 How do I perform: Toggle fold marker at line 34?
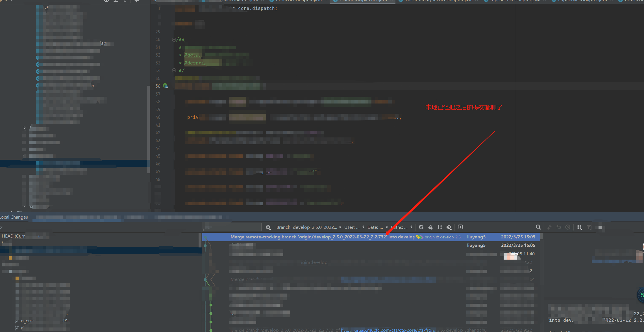174,70
